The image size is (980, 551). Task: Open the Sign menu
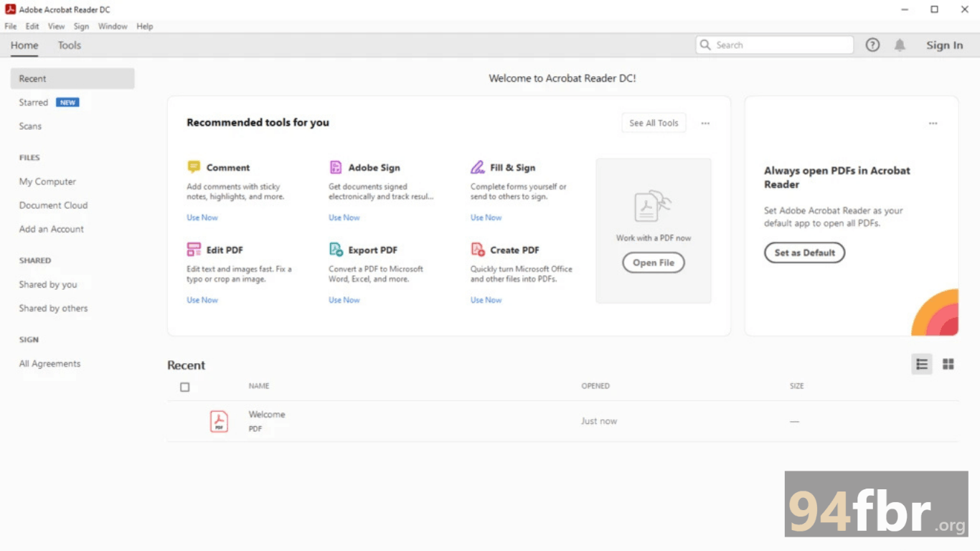click(81, 27)
